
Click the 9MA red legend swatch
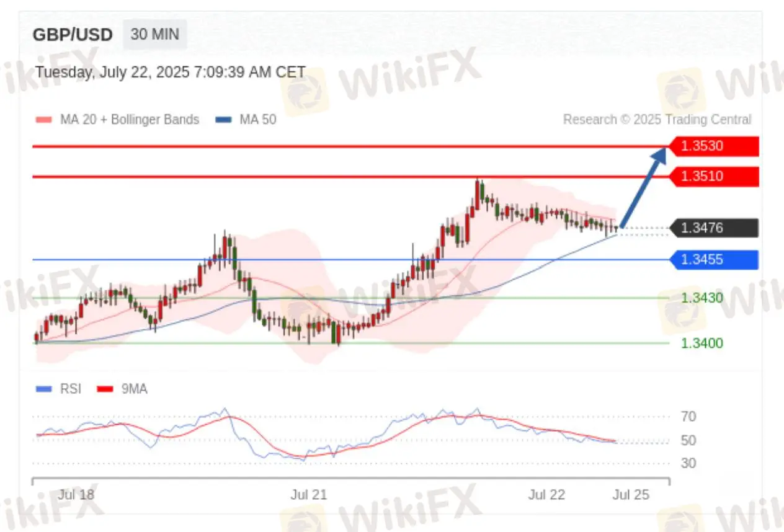105,389
